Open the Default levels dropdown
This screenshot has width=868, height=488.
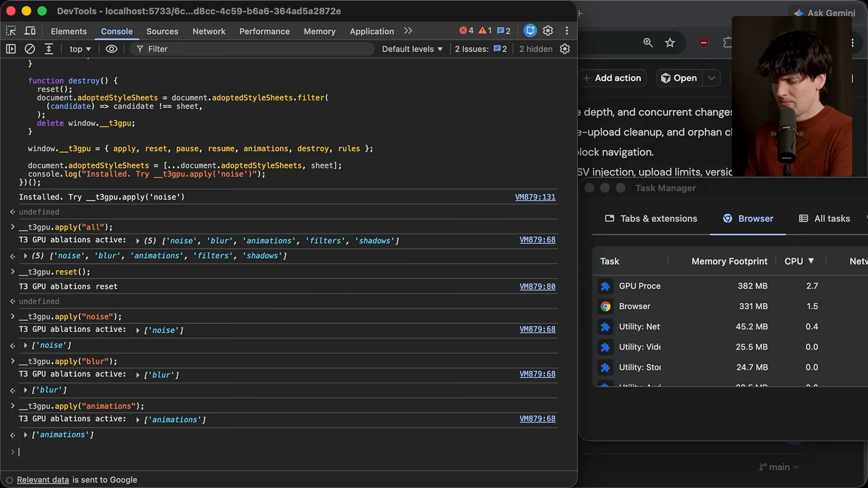click(412, 49)
